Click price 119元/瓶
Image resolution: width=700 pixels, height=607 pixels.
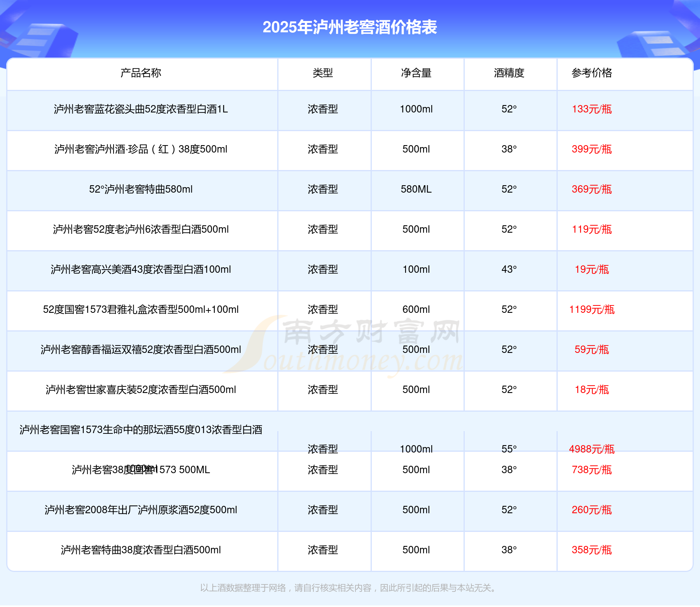(592, 229)
